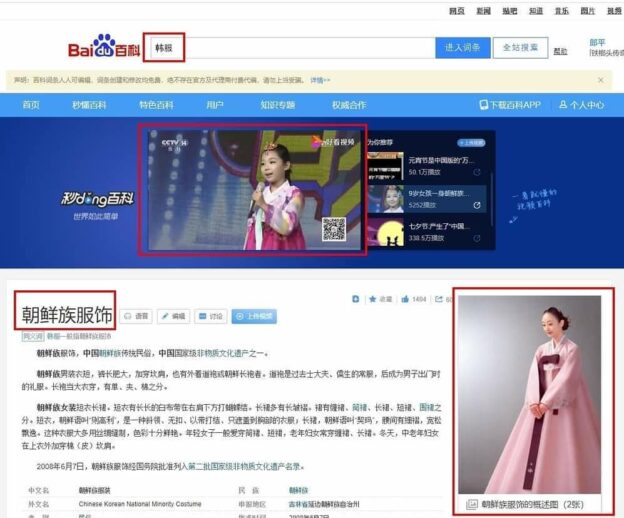Click the 讨论 discussion button
Image resolution: width=624 pixels, height=518 pixels.
coord(211,316)
